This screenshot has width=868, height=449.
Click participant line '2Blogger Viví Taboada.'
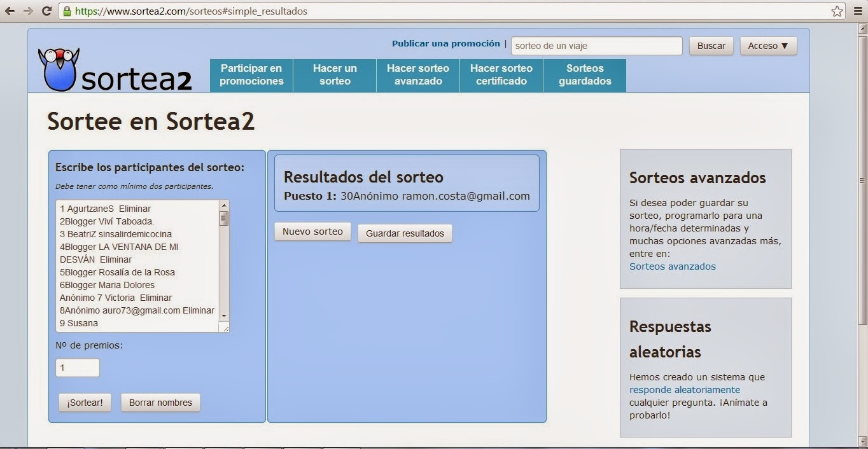click(107, 221)
